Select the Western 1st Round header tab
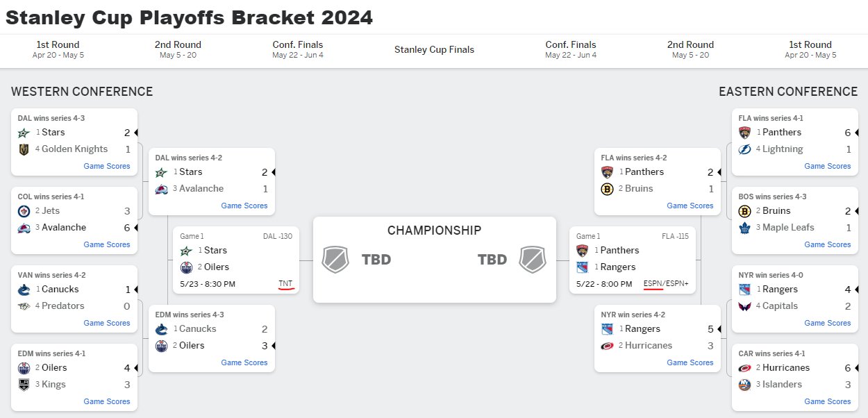The width and height of the screenshot is (868, 418). point(58,49)
